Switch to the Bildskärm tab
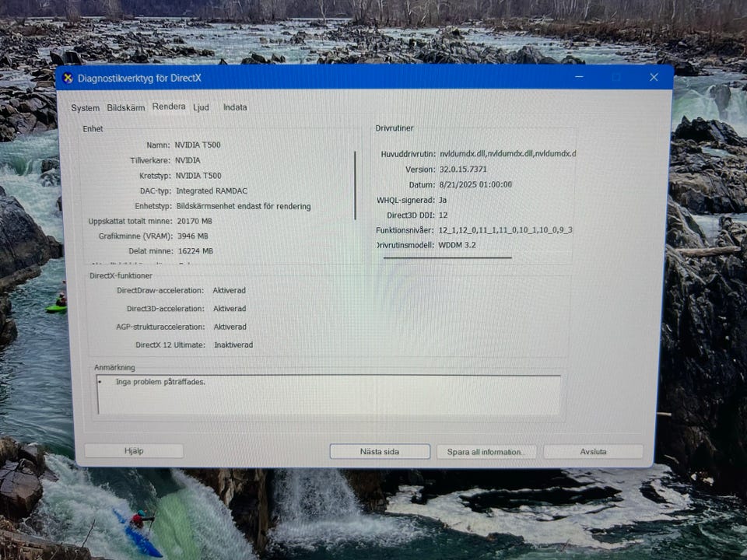Image resolution: width=747 pixels, height=560 pixels. click(x=126, y=107)
